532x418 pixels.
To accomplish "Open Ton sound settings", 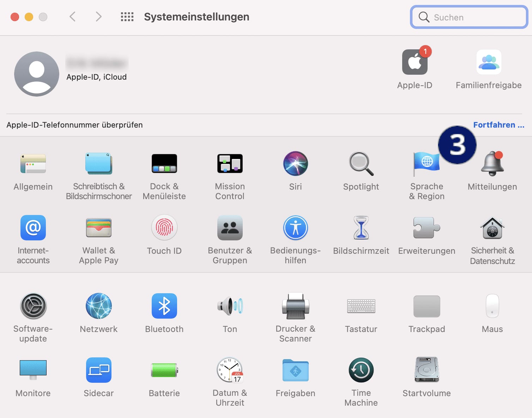I will pos(230,306).
